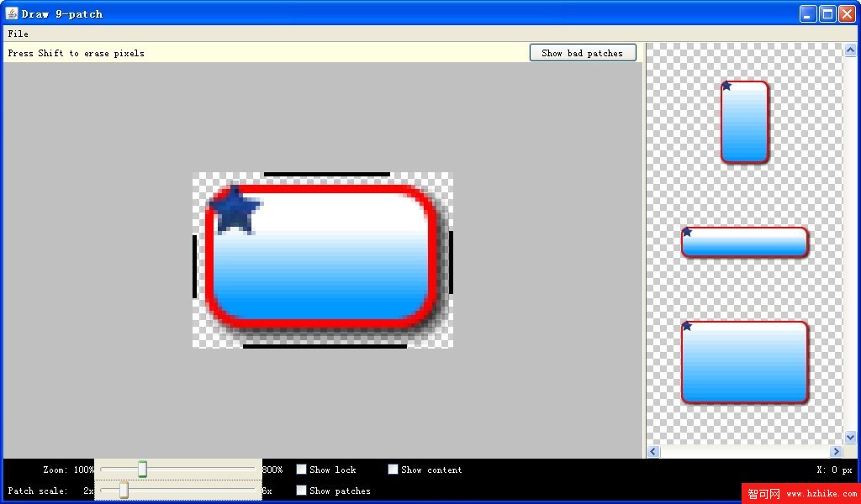This screenshot has width=861, height=504.
Task: Click the 'Press Shift to erase pixels' hint text
Action: click(x=77, y=53)
